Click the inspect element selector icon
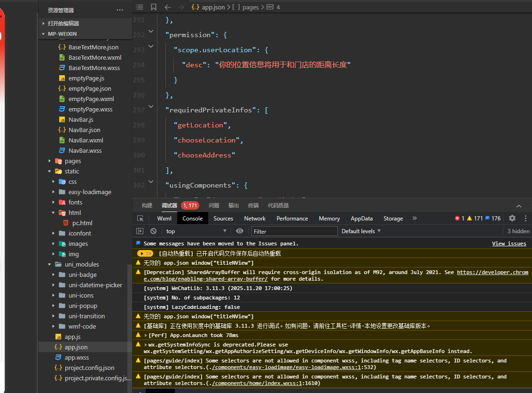The height and width of the screenshot is (393, 532). tap(140, 219)
